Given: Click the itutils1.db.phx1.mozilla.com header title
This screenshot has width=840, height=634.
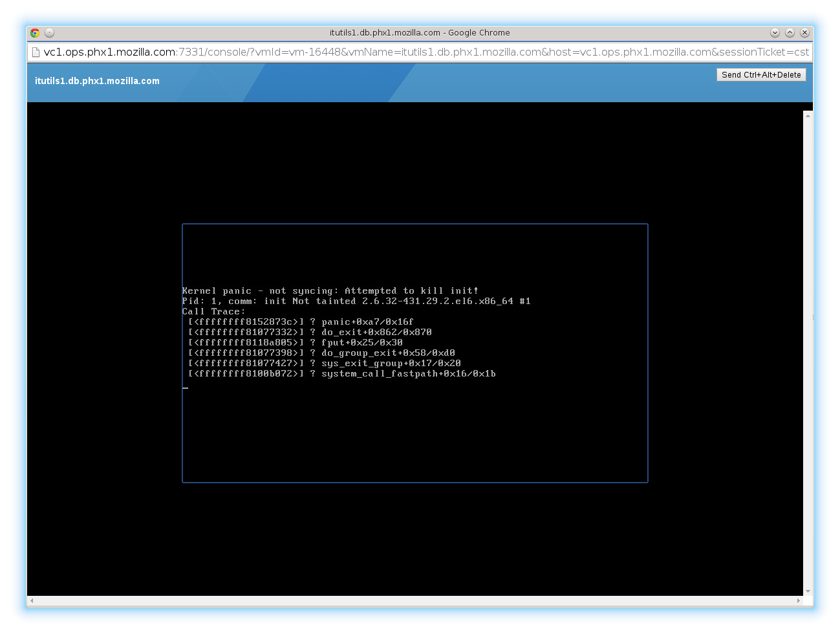Looking at the screenshot, I should point(97,81).
